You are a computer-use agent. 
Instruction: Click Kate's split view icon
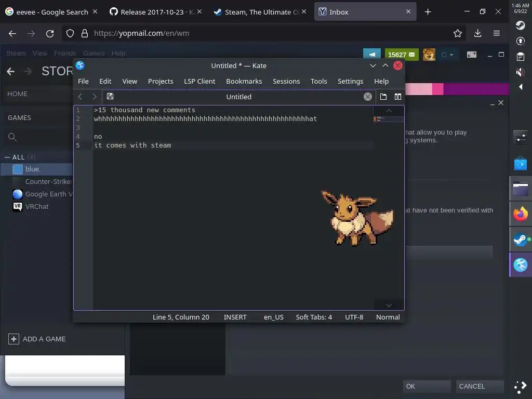pos(397,97)
